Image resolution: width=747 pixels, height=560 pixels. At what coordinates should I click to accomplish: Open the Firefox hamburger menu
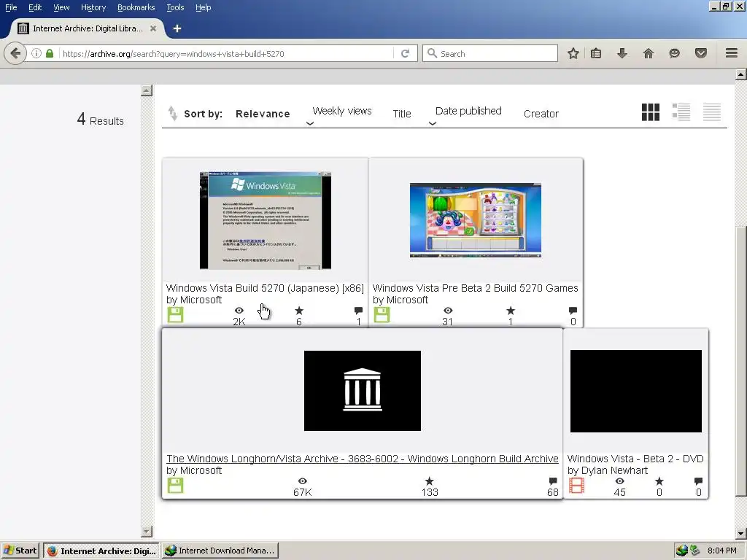pyautogui.click(x=732, y=52)
